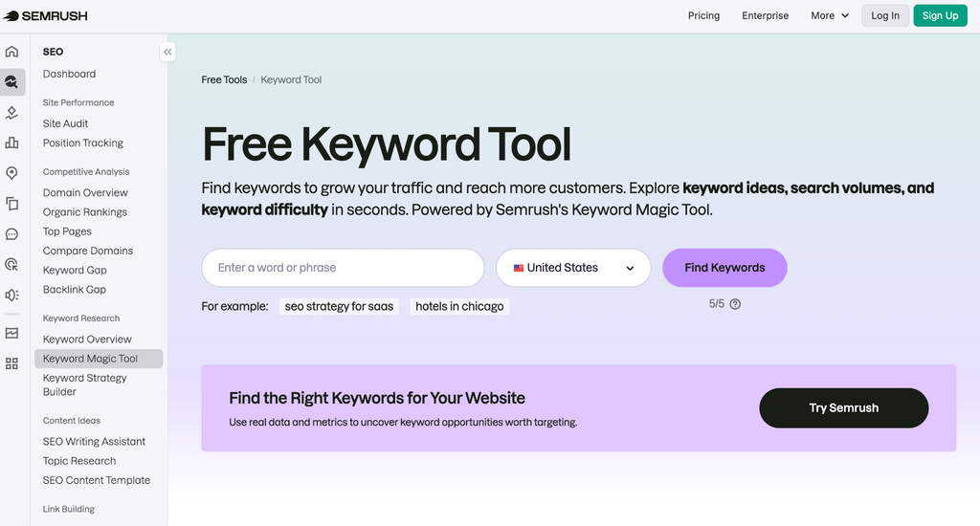Viewport: 980px width, 526px height.
Task: Click the green Sign Up button
Action: (x=940, y=15)
